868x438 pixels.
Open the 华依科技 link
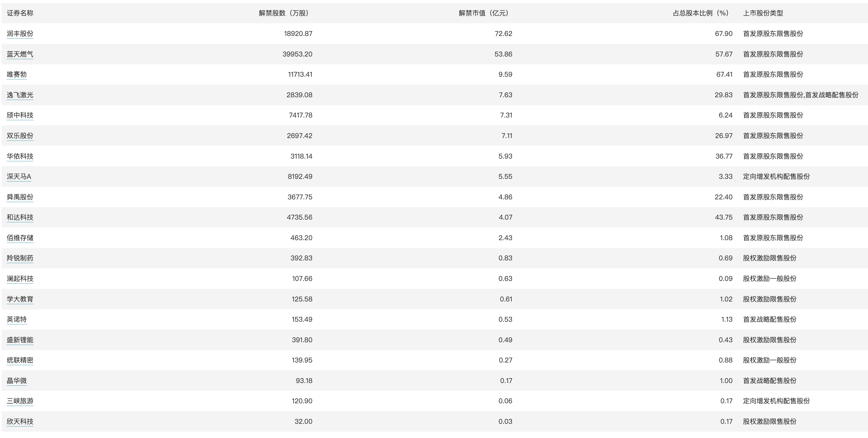pos(20,156)
